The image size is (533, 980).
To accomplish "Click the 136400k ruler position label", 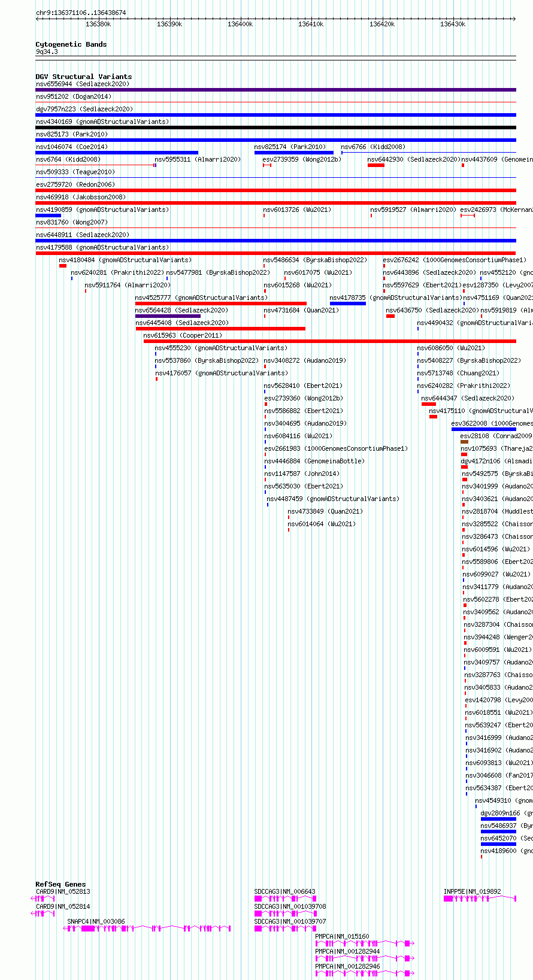I will [x=240, y=24].
